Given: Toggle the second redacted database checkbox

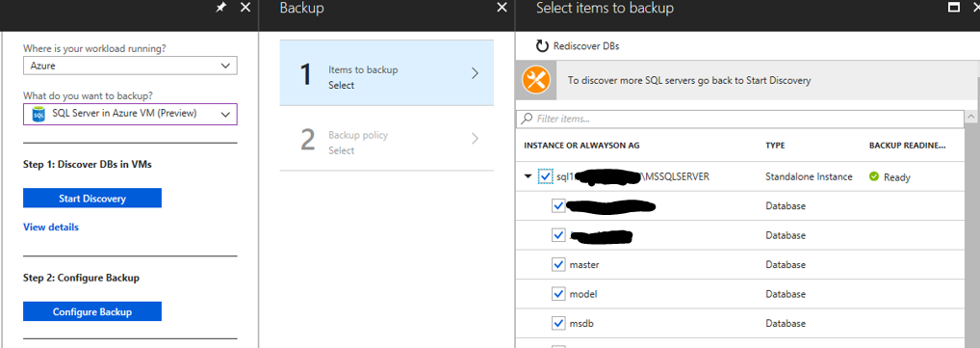Looking at the screenshot, I should [x=558, y=235].
